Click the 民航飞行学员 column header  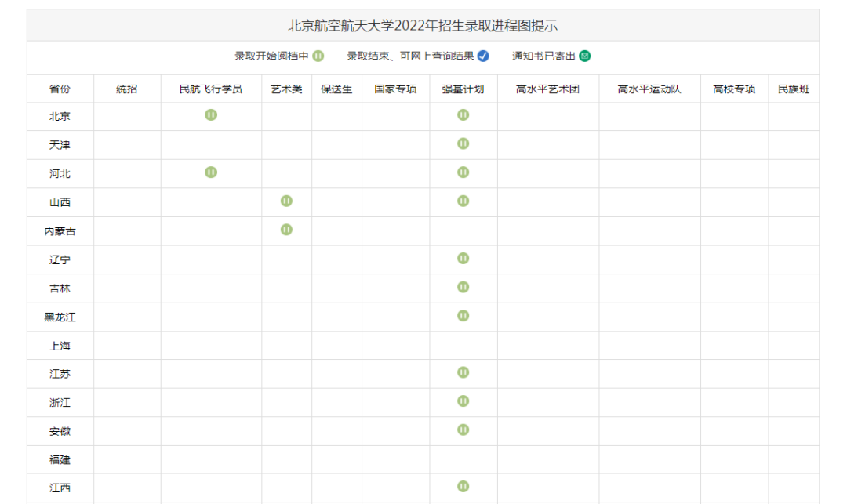click(x=211, y=89)
